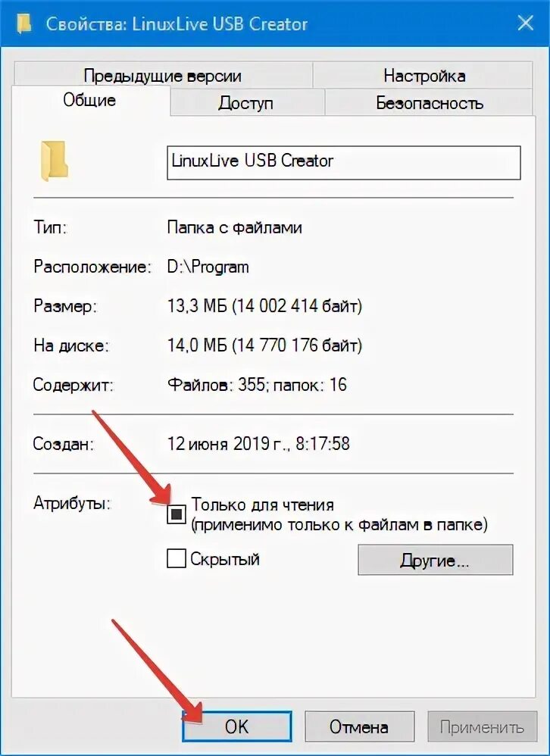Click the "Применить" button
This screenshot has width=550, height=756.
click(482, 726)
